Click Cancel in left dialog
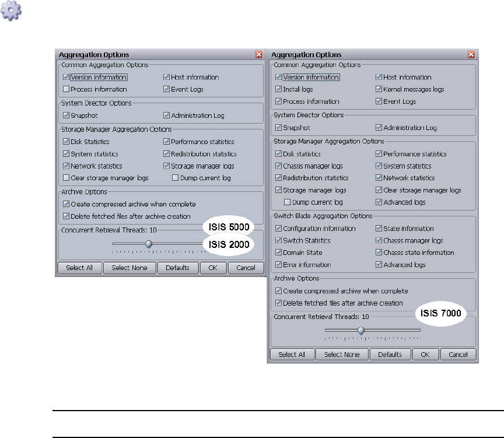Image resolution: width=504 pixels, height=438 pixels. click(x=246, y=268)
